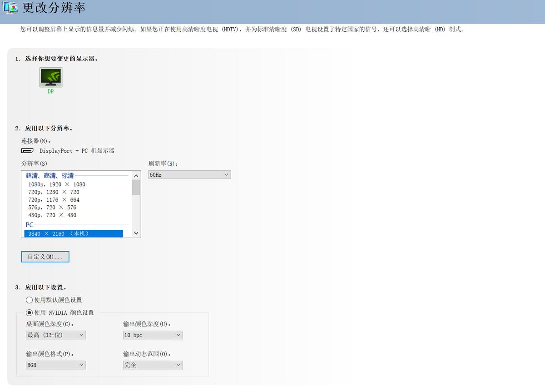The image size is (545, 392).
Task: Click the DisplayPort connector icon
Action: (x=27, y=150)
